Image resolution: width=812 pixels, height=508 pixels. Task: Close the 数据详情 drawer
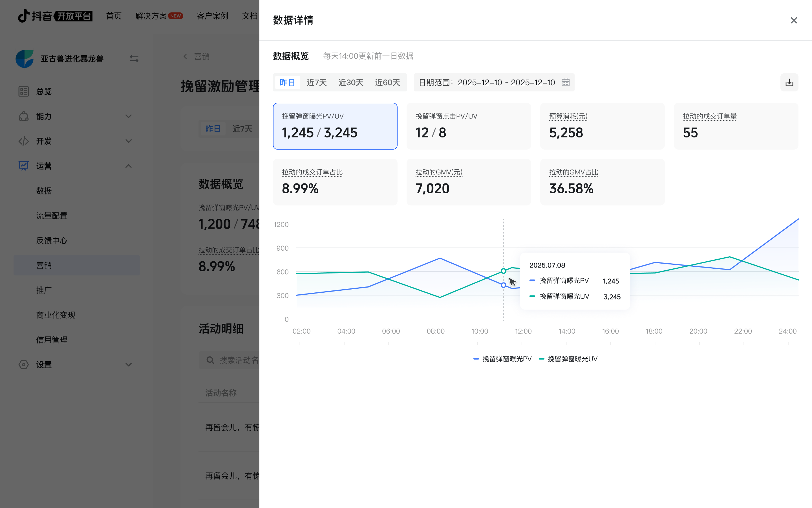(794, 21)
